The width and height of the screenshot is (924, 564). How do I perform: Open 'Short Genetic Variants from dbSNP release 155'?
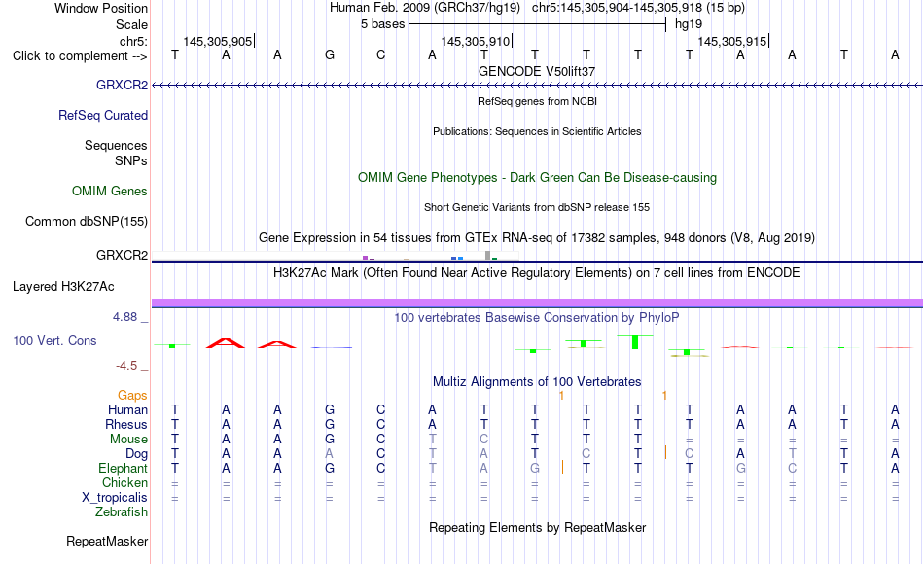coord(537,207)
